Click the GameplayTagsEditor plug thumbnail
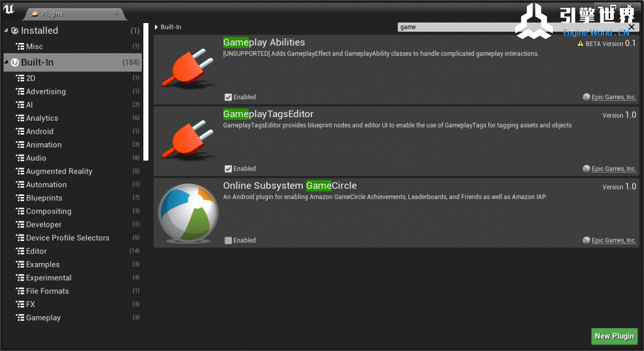644x351 pixels. point(188,141)
